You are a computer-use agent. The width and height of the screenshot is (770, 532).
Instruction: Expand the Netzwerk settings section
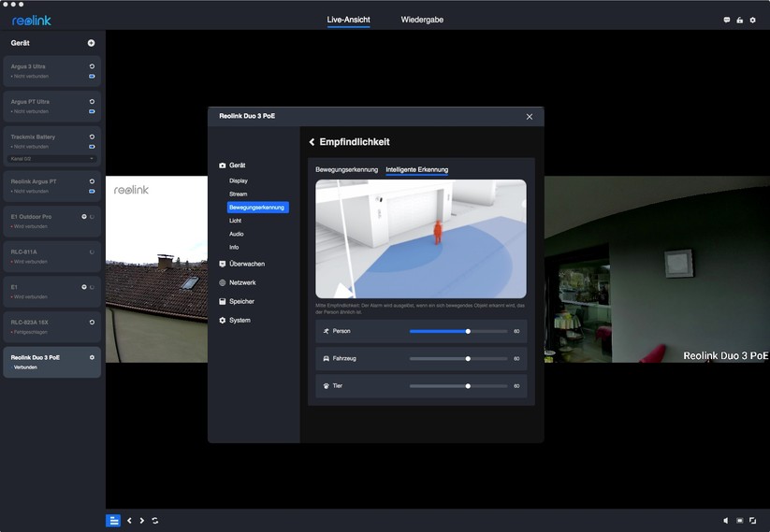(241, 282)
